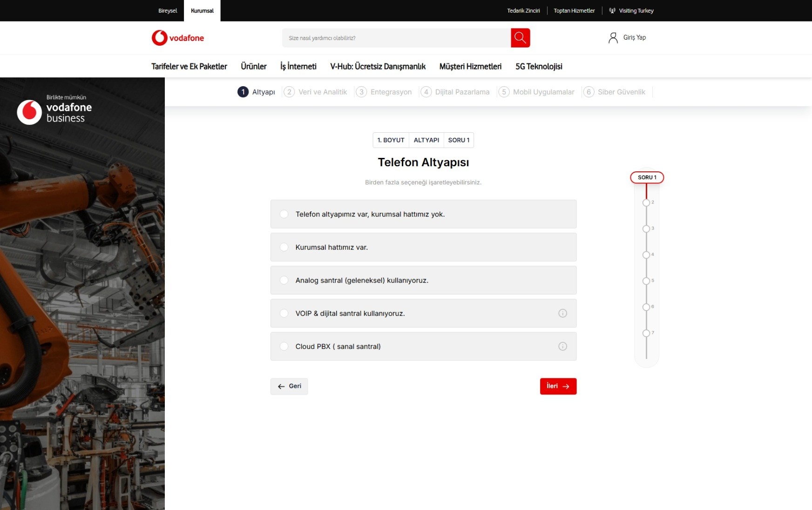This screenshot has height=510, width=812.
Task: Expand the Ürünler navigation menu
Action: pyautogui.click(x=253, y=67)
